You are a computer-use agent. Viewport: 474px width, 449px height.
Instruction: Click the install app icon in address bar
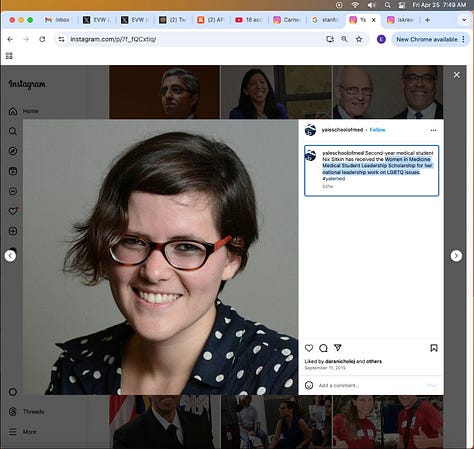pyautogui.click(x=330, y=39)
